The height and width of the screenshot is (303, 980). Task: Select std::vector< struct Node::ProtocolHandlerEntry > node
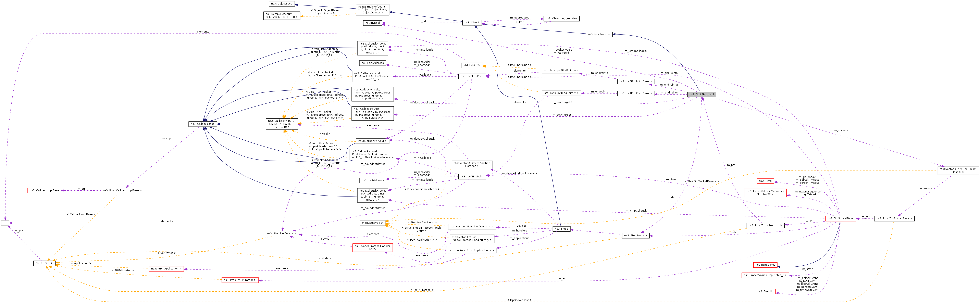pos(472,239)
